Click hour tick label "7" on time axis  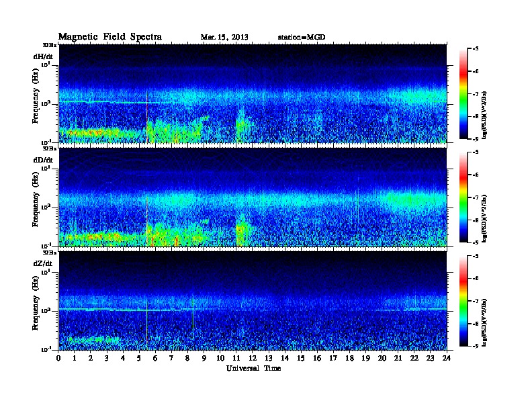coord(172,358)
